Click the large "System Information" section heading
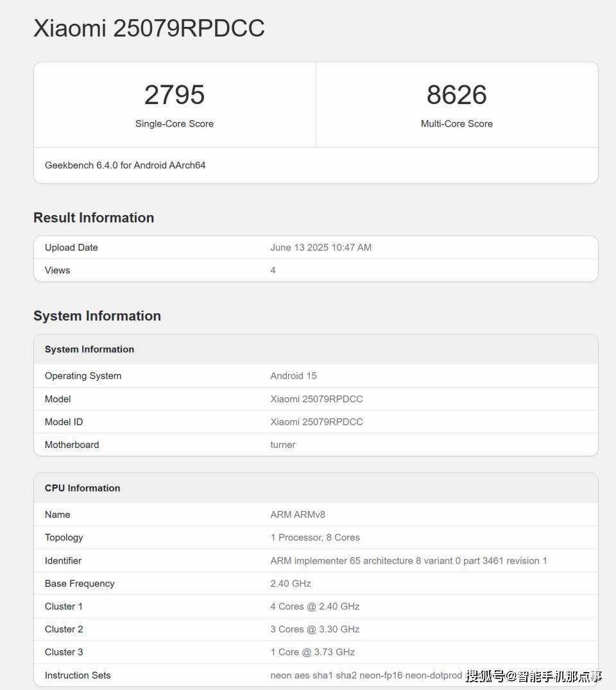This screenshot has height=690, width=616. point(98,316)
